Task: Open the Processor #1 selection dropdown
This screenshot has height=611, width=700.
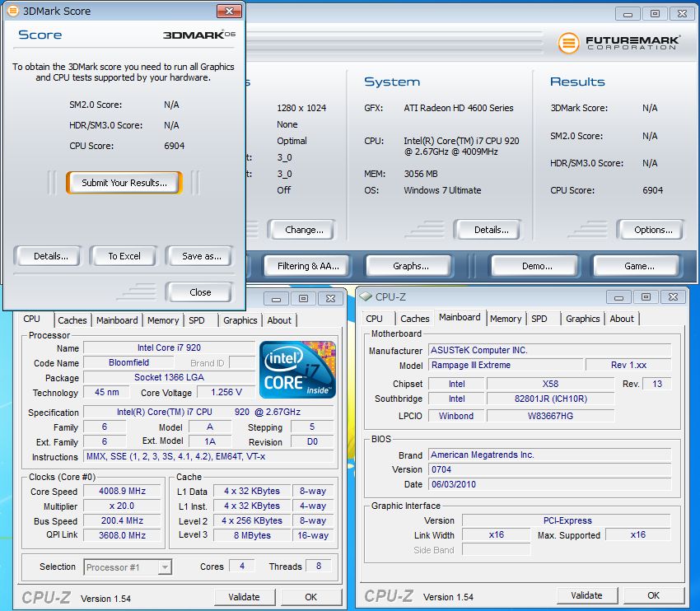Action: pyautogui.click(x=128, y=567)
